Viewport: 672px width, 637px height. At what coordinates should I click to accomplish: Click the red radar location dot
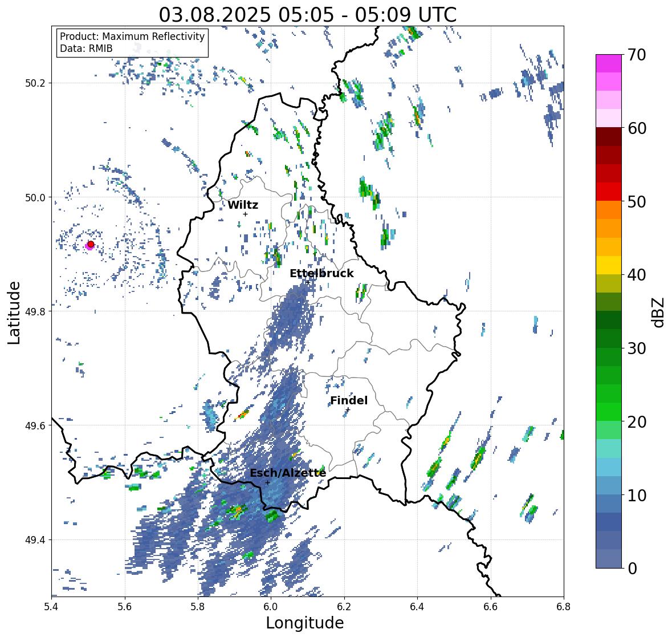[91, 244]
